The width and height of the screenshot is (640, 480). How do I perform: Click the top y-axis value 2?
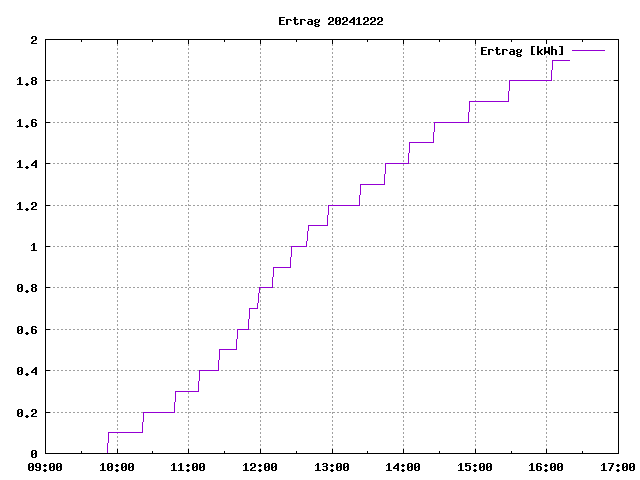coord(34,40)
